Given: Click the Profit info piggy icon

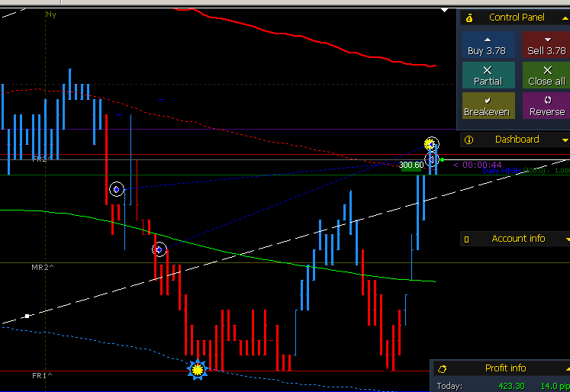Looking at the screenshot, I should tap(442, 369).
